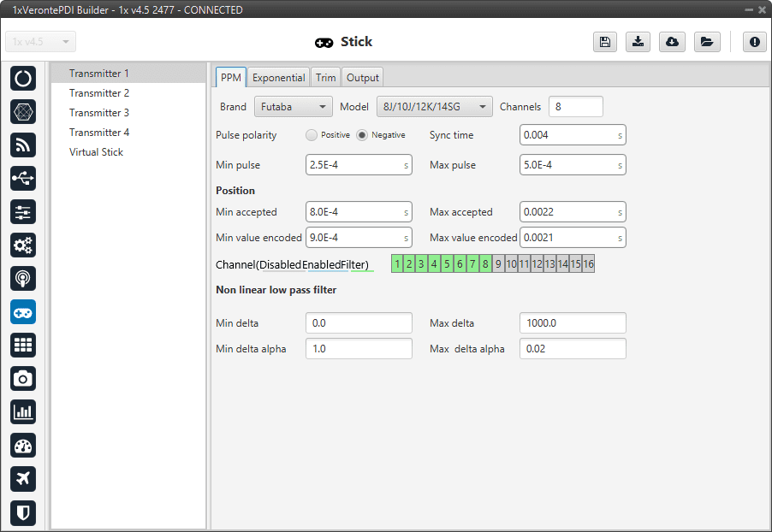Switch to the PPM tab
This screenshot has width=772, height=532.
coord(231,78)
